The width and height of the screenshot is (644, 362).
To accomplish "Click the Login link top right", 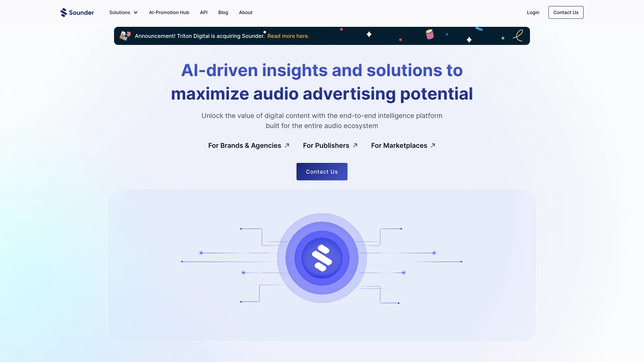I will click(x=533, y=12).
